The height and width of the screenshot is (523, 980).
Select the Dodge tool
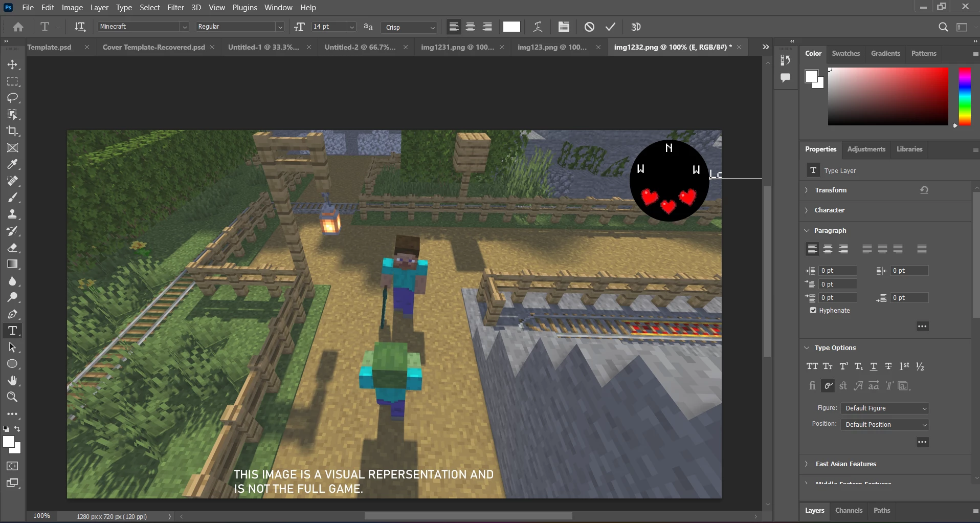click(13, 297)
